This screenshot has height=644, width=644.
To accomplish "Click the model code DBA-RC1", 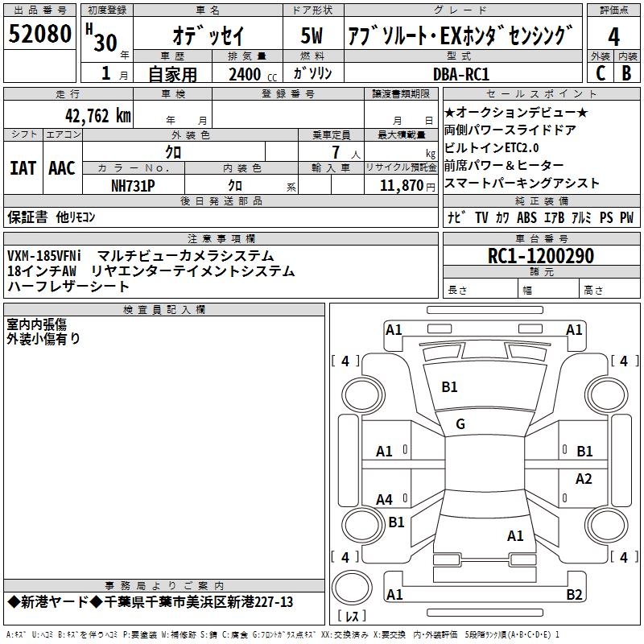I will pos(461,74).
